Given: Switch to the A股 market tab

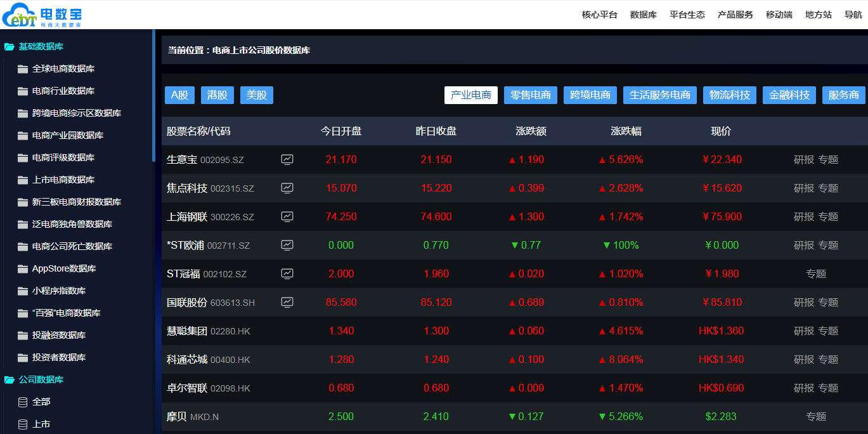Looking at the screenshot, I should coord(179,95).
